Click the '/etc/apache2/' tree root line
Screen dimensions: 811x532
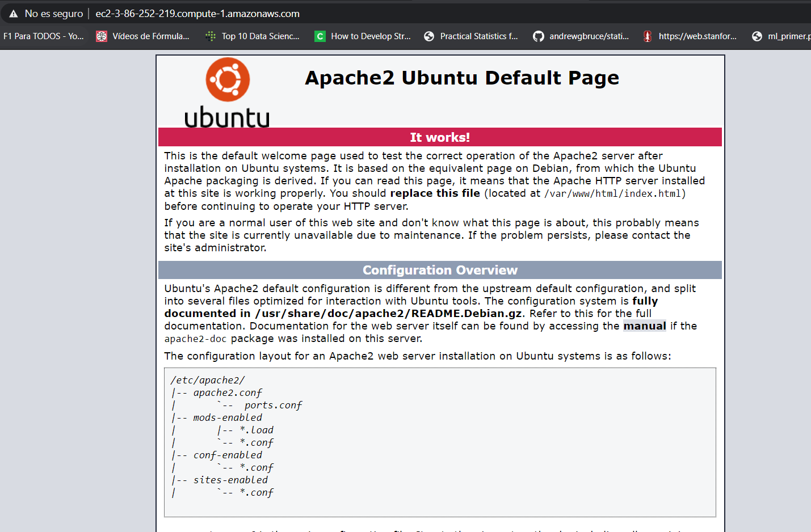coord(208,380)
